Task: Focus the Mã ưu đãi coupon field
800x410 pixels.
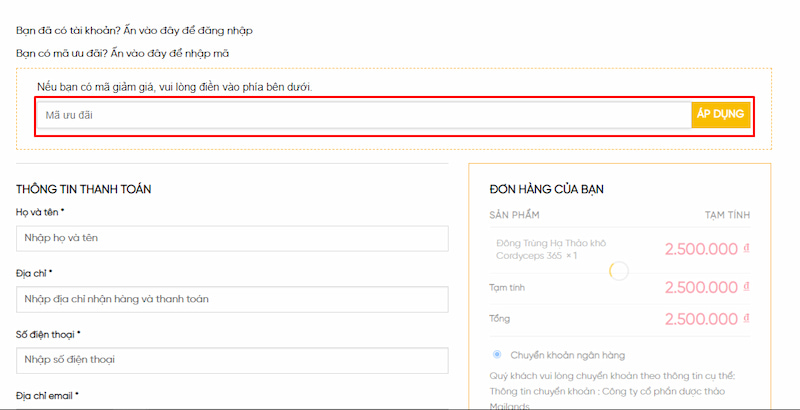Action: tap(363, 115)
